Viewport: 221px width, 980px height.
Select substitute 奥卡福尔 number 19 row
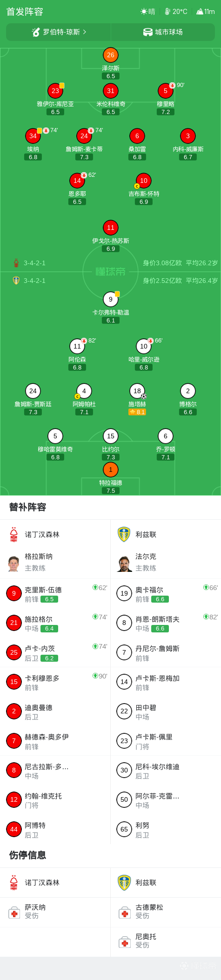coord(166,594)
